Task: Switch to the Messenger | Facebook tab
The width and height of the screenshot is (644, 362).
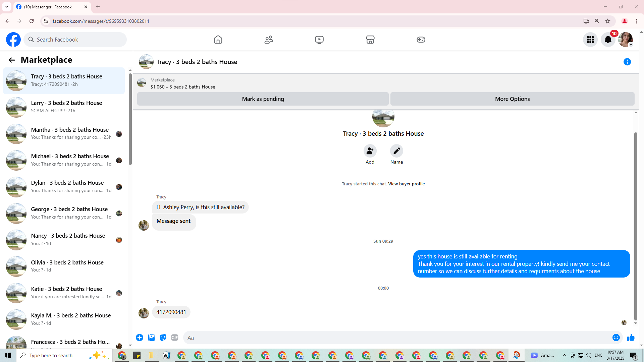Action: [x=48, y=7]
